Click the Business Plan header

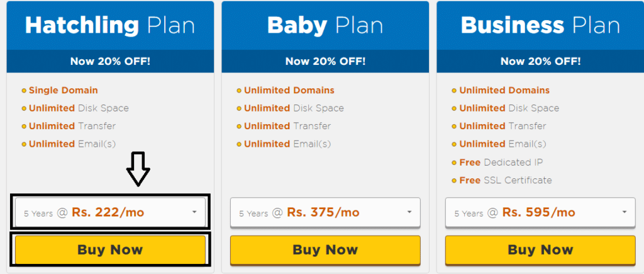[x=540, y=25]
